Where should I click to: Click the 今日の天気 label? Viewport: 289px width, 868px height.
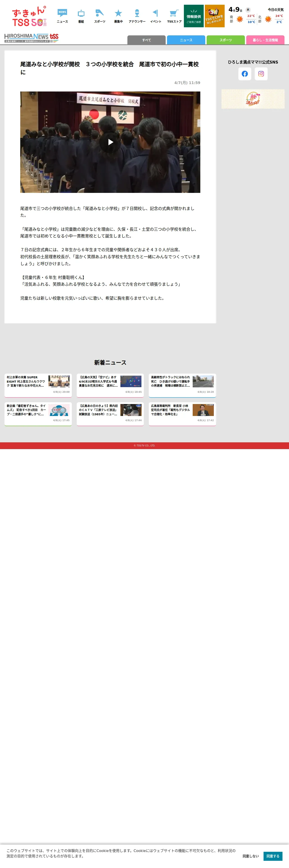pyautogui.click(x=275, y=10)
